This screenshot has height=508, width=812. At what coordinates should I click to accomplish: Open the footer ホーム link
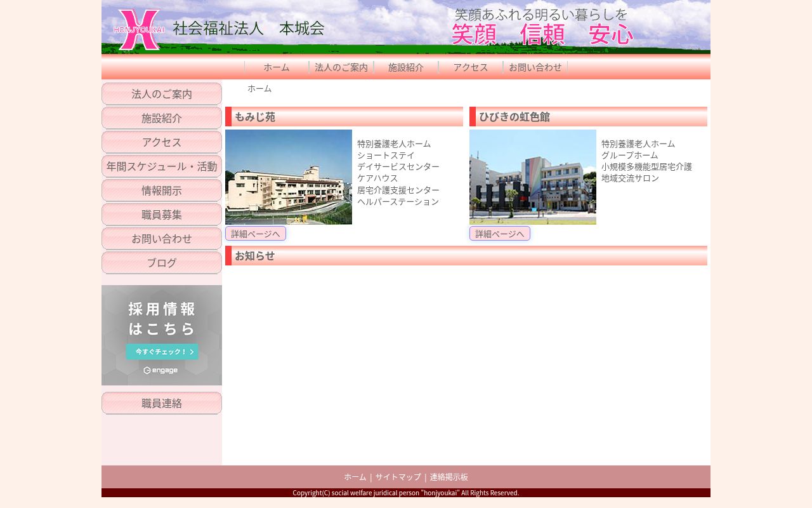click(355, 477)
